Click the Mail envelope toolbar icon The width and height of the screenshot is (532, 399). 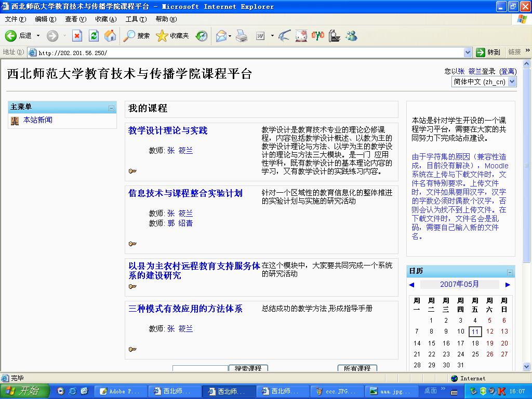tap(221, 36)
